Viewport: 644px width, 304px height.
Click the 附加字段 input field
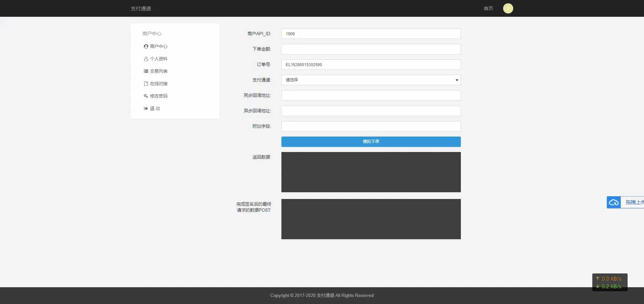371,126
